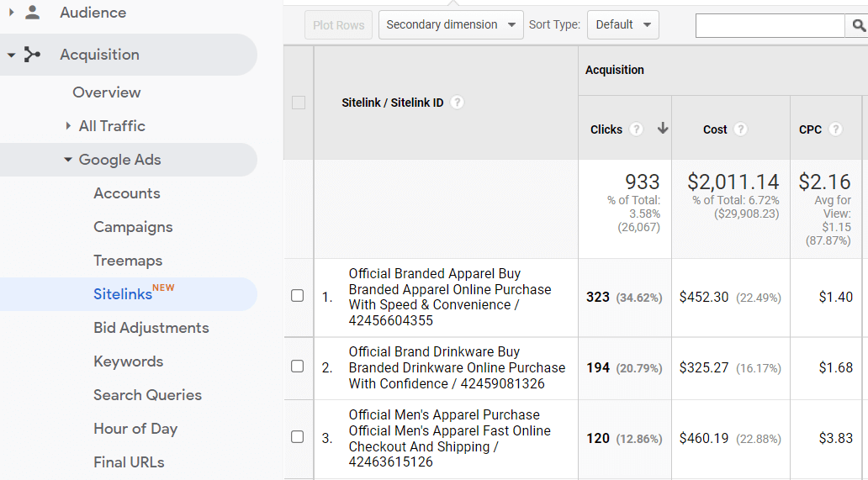Open the Sort Type Default dropdown
This screenshot has height=480, width=868.
[622, 25]
